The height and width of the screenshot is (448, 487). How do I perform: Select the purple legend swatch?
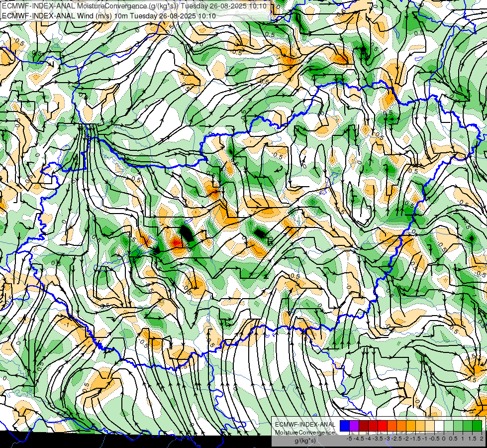pos(354,426)
